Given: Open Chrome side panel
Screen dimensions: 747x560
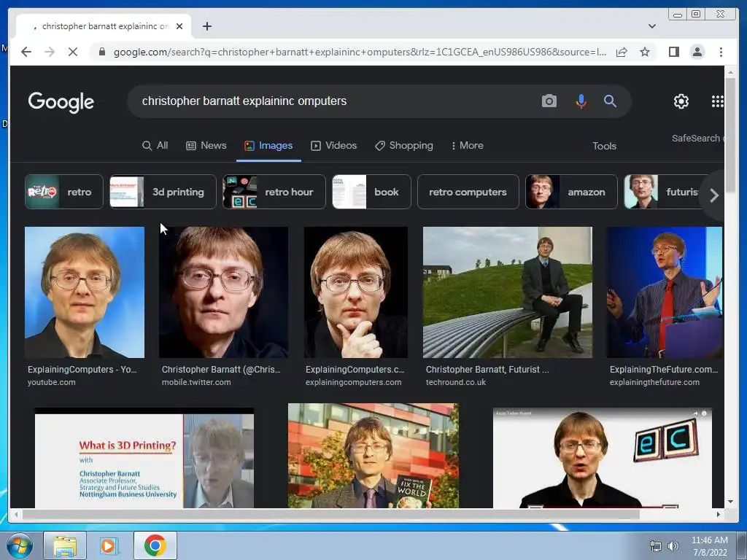Looking at the screenshot, I should [673, 52].
